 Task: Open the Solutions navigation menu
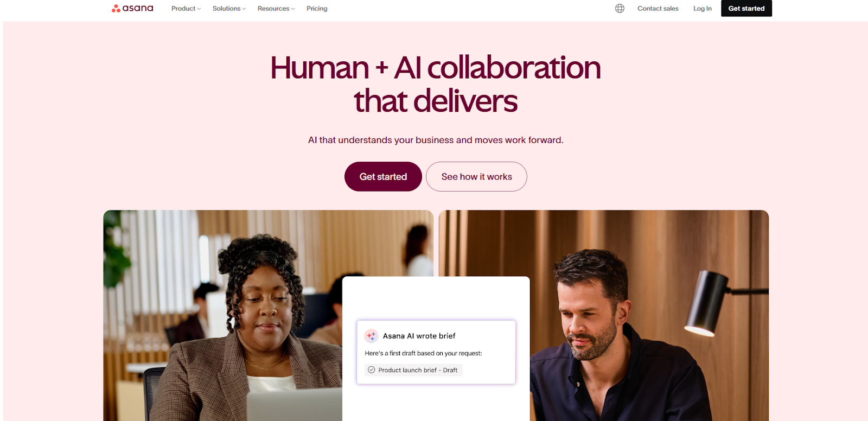tap(229, 9)
